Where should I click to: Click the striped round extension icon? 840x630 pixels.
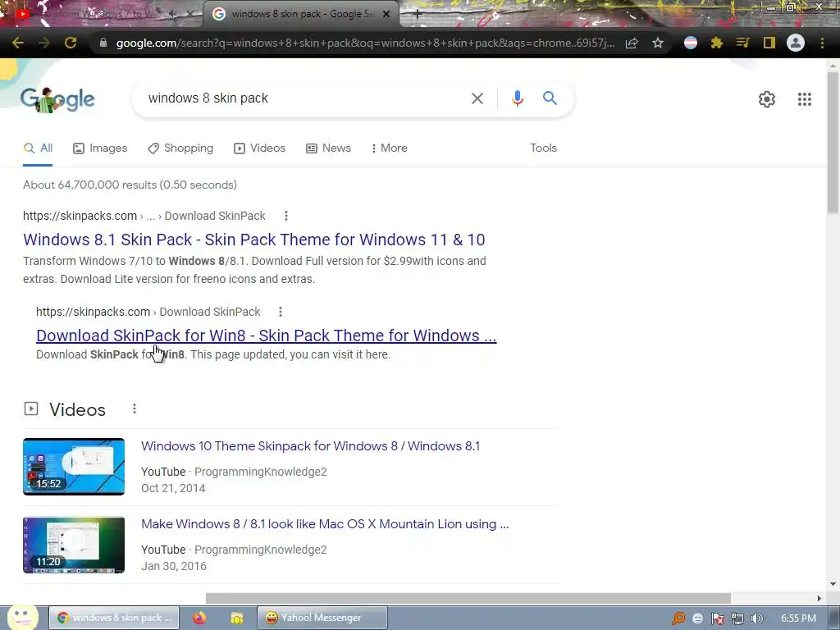point(691,43)
